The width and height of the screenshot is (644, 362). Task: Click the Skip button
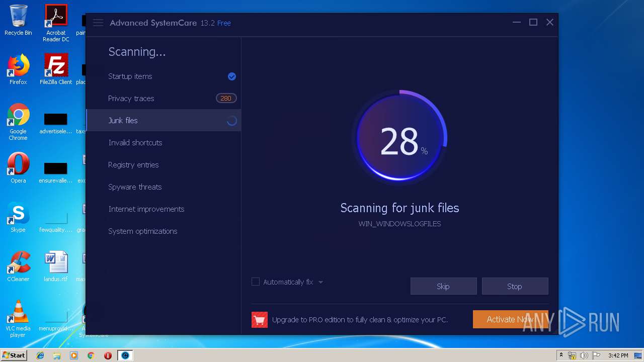tap(443, 286)
